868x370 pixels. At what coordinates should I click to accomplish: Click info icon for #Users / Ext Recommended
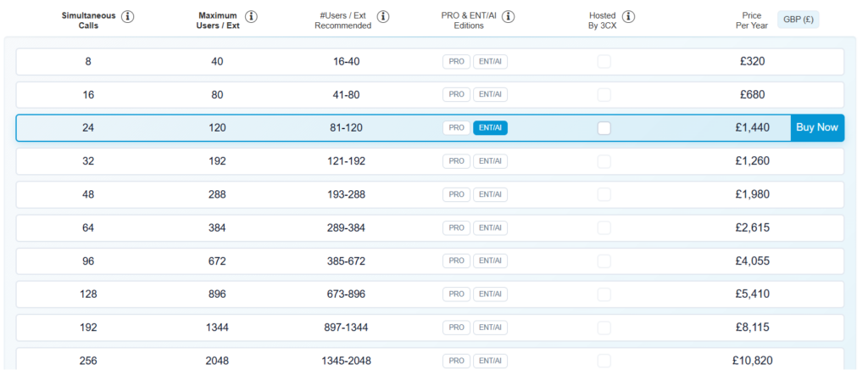[x=383, y=17]
